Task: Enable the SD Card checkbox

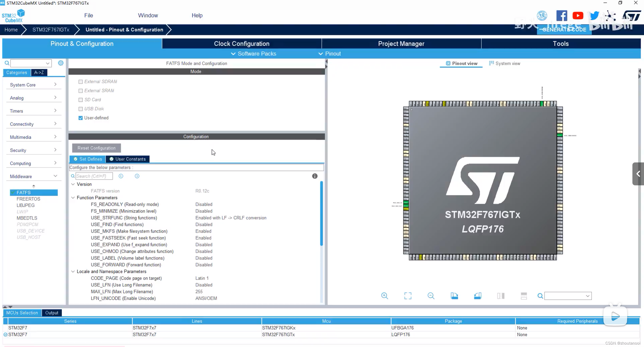Action: pos(81,99)
